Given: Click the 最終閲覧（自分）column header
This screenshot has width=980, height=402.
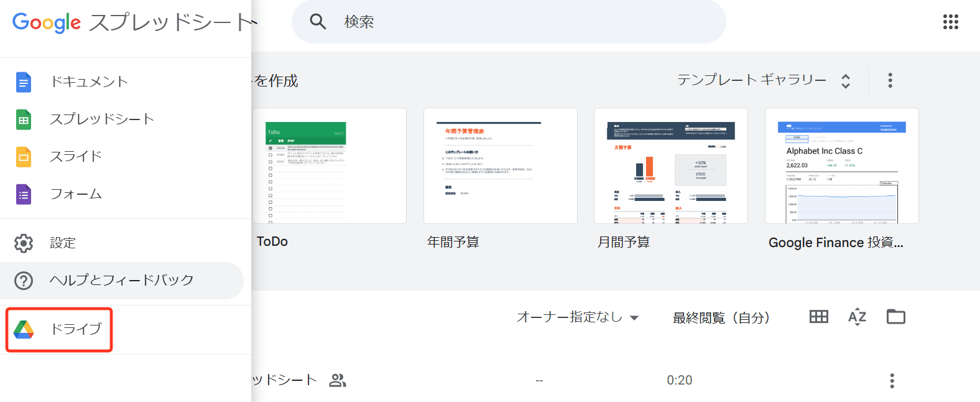Looking at the screenshot, I should pyautogui.click(x=721, y=318).
